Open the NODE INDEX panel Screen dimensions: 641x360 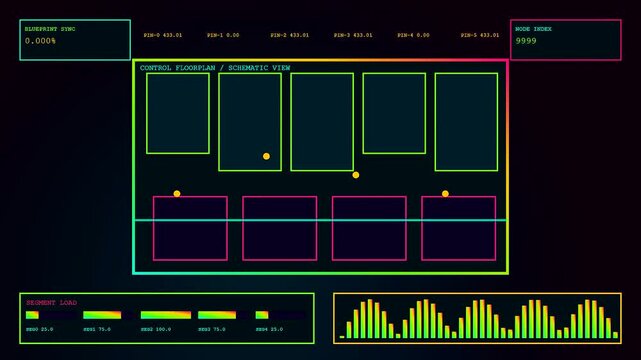[x=566, y=40]
